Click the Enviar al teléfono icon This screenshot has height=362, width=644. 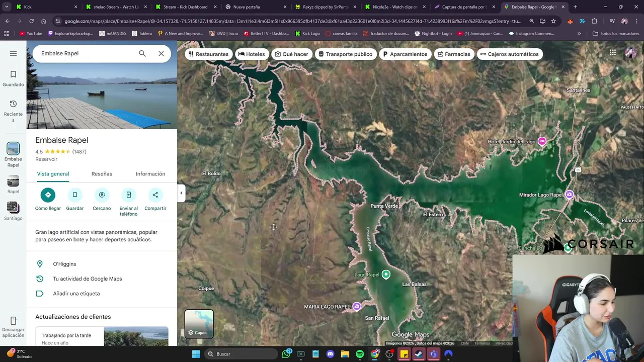pos(128,195)
